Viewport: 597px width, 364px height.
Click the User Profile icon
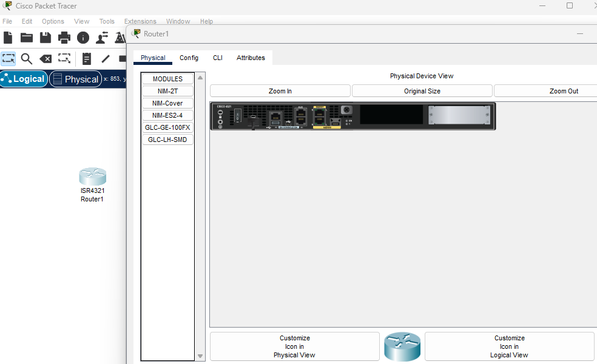pos(102,38)
